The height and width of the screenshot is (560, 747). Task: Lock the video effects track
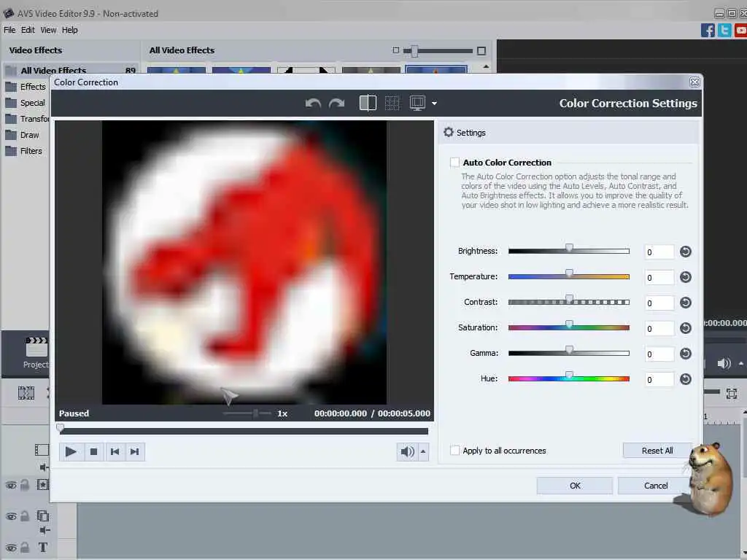(x=25, y=485)
